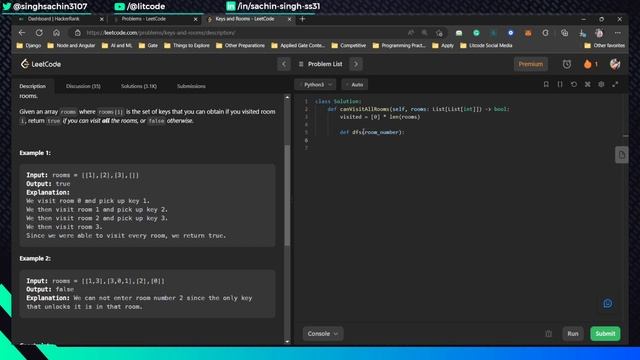Open the Django bookmarks folder
Viewport: 640px width, 360px height.
(29, 45)
